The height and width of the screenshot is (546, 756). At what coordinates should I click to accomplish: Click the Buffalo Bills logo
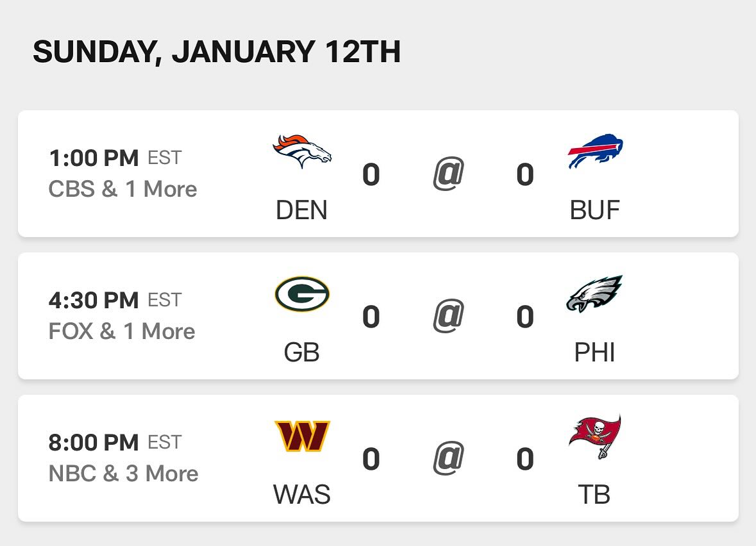click(596, 151)
